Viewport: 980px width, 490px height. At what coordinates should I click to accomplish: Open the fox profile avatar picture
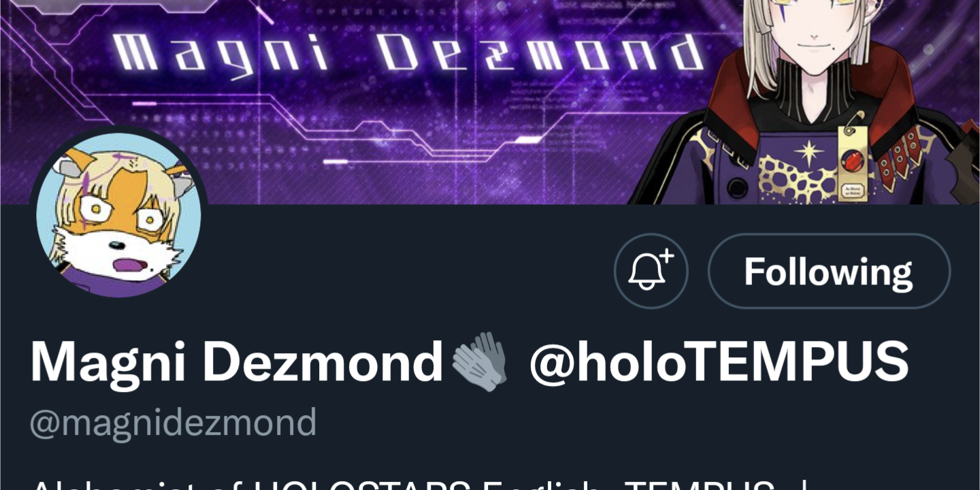119,214
